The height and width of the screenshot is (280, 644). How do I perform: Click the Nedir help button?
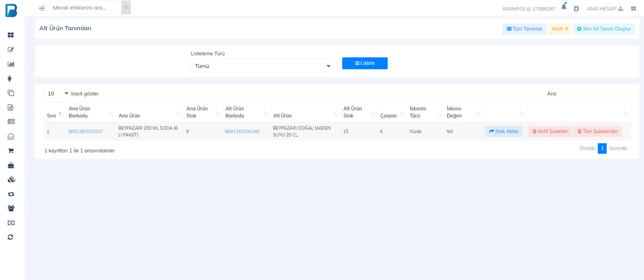point(559,29)
